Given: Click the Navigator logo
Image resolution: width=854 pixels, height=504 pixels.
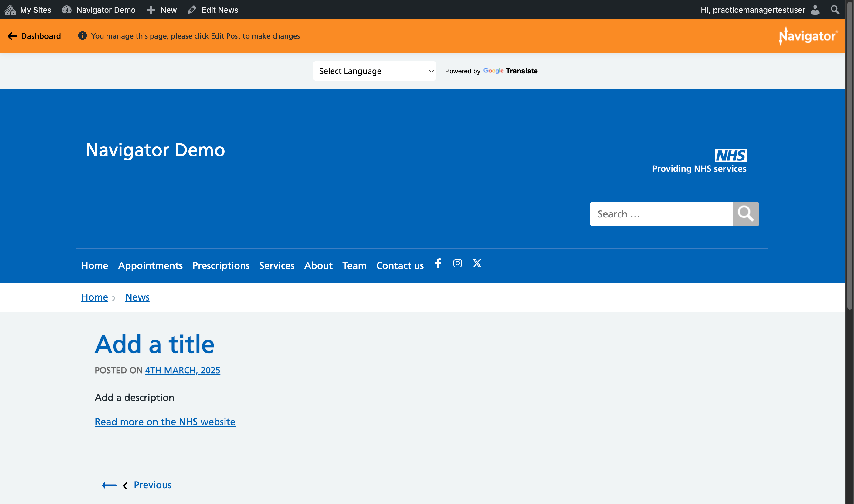Looking at the screenshot, I should (x=808, y=36).
